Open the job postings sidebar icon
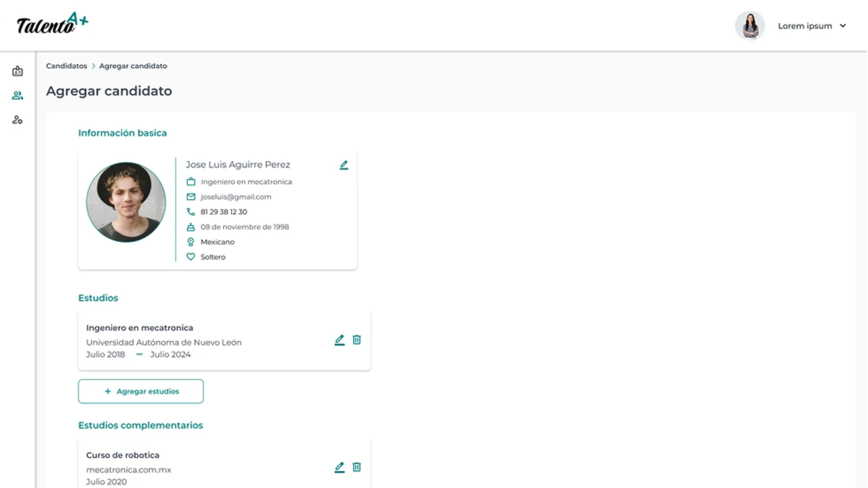The height and width of the screenshot is (488, 868). [18, 71]
